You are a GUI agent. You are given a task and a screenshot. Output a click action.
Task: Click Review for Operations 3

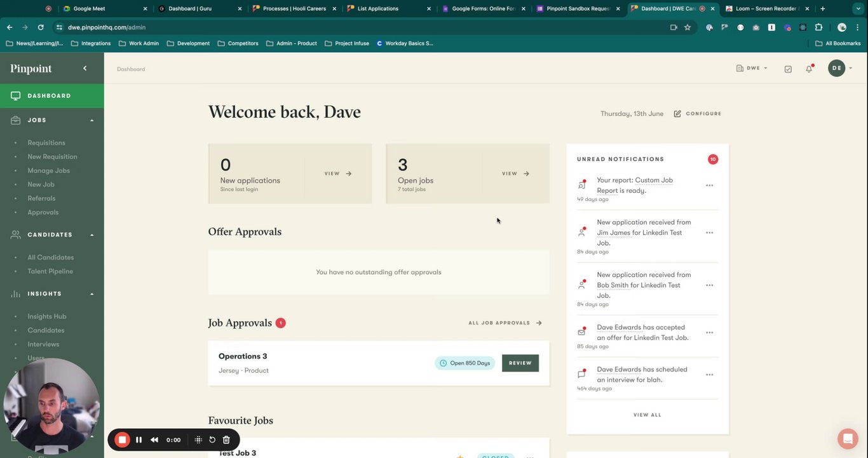pyautogui.click(x=520, y=363)
